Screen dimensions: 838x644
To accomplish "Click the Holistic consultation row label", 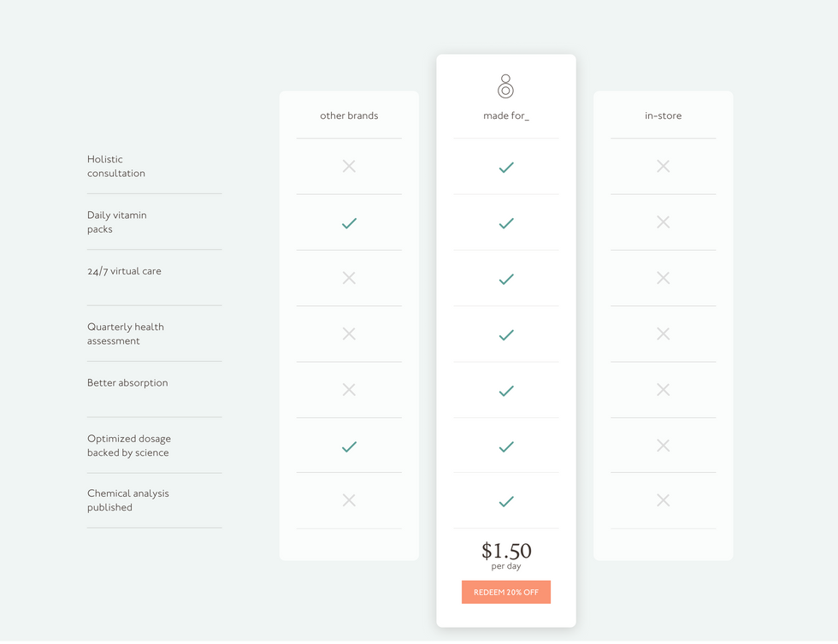I will [x=116, y=166].
